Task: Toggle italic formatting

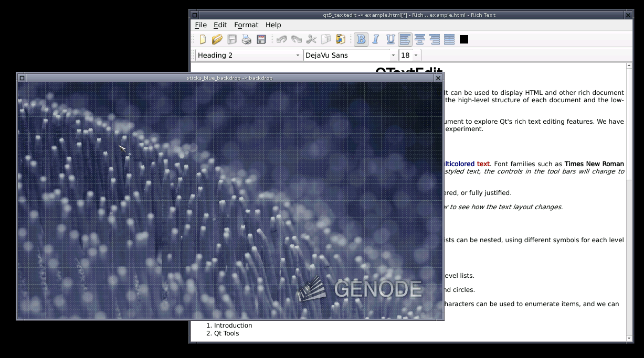Action: (x=376, y=39)
